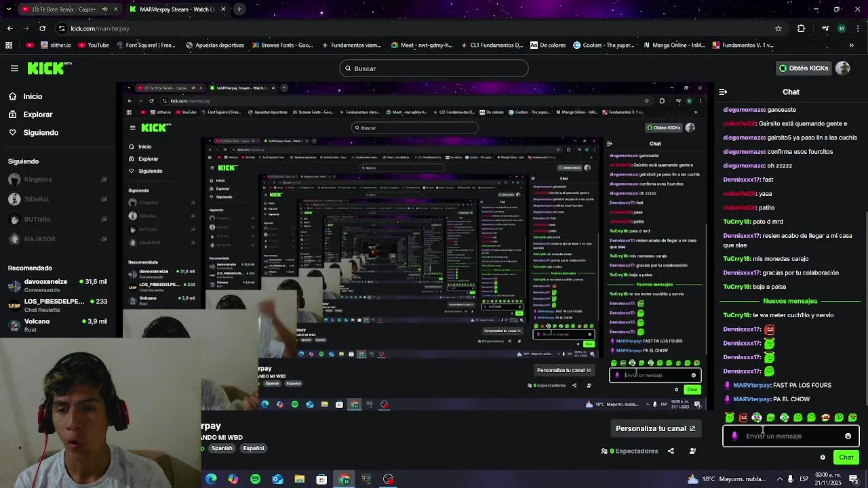The image size is (868, 488).
Task: Open followed channel Kingteka in sidebar
Action: [x=58, y=180]
